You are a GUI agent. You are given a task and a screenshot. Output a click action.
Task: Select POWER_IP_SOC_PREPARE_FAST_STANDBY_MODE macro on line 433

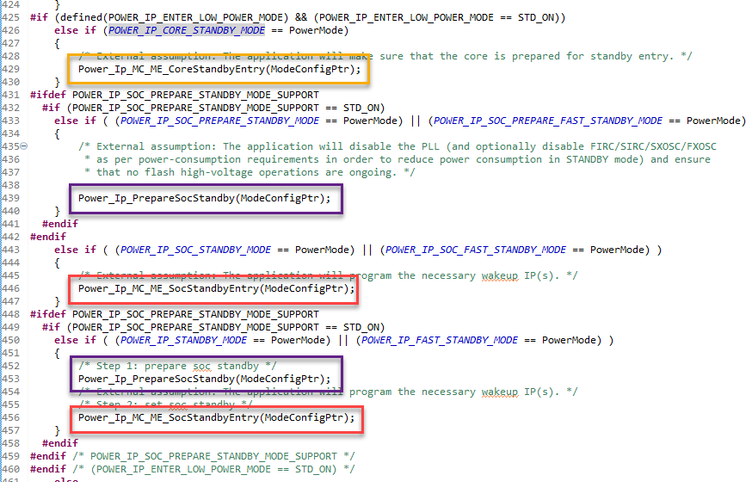coord(547,120)
